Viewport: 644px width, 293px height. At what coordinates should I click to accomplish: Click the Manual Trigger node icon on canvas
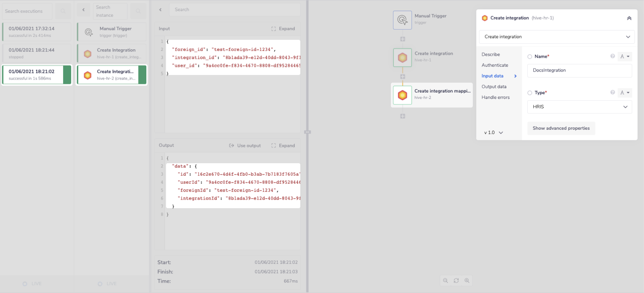click(x=402, y=20)
